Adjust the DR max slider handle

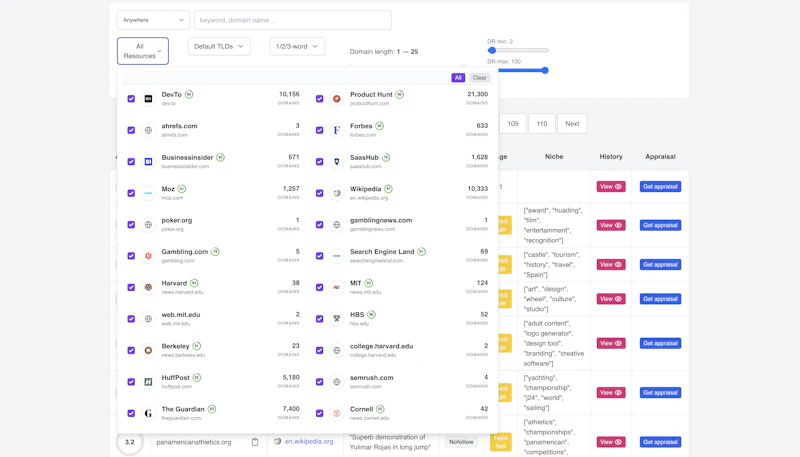[x=545, y=70]
